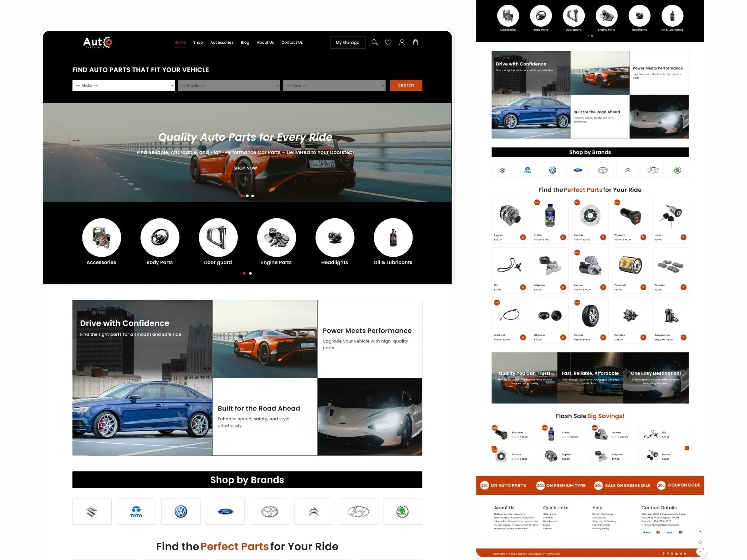Add the Tretra product via its cart icon
This screenshot has height=560, width=747.
click(x=563, y=237)
